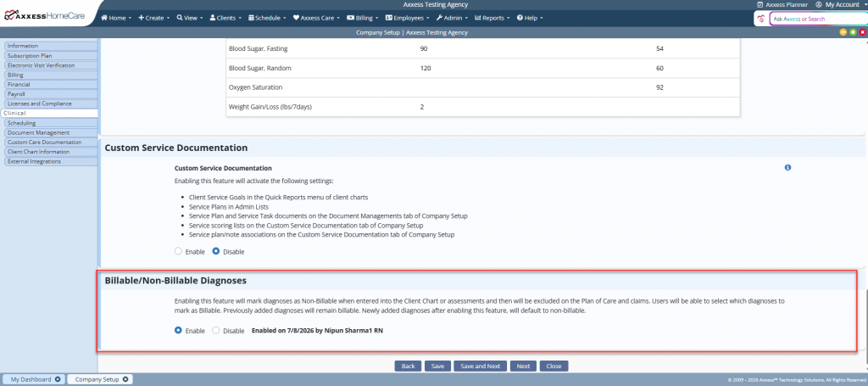Click the Weight Gain/Loss (lbs/7days) label
The image size is (868, 386).
coord(270,107)
